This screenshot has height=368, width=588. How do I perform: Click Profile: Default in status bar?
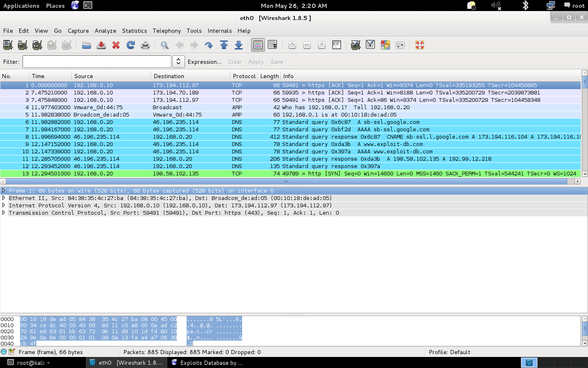[450, 352]
